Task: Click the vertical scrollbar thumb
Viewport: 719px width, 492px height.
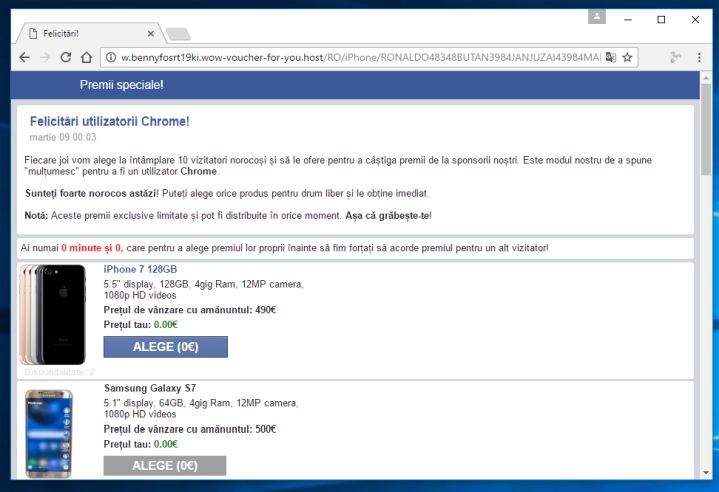Action: [x=706, y=129]
